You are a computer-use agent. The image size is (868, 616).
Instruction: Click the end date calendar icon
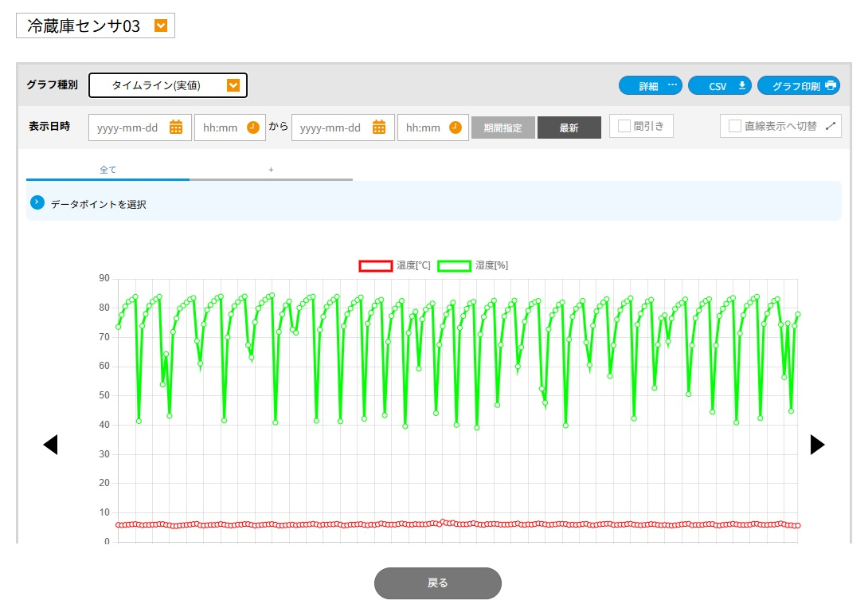[x=379, y=128]
